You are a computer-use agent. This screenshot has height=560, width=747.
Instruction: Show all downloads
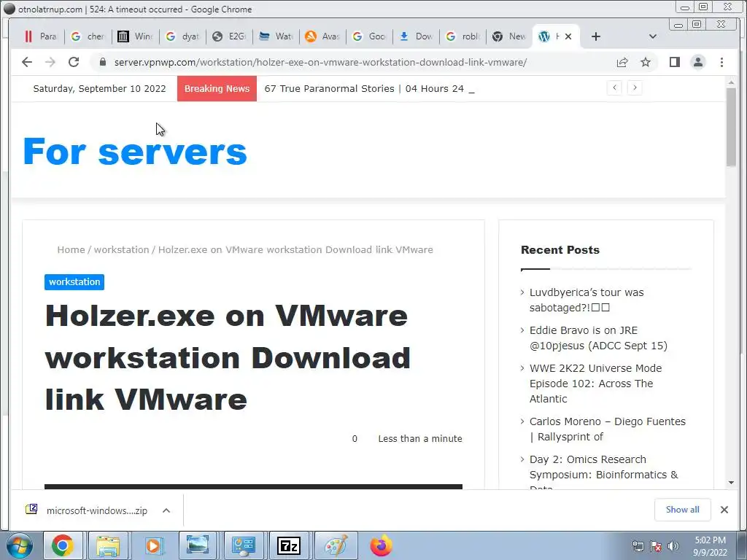[683, 510]
